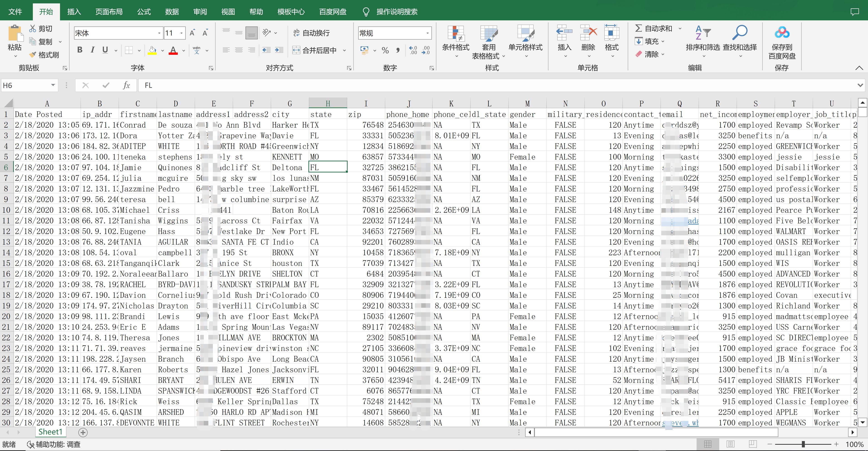
Task: Click the comments icon at top right
Action: (x=854, y=12)
